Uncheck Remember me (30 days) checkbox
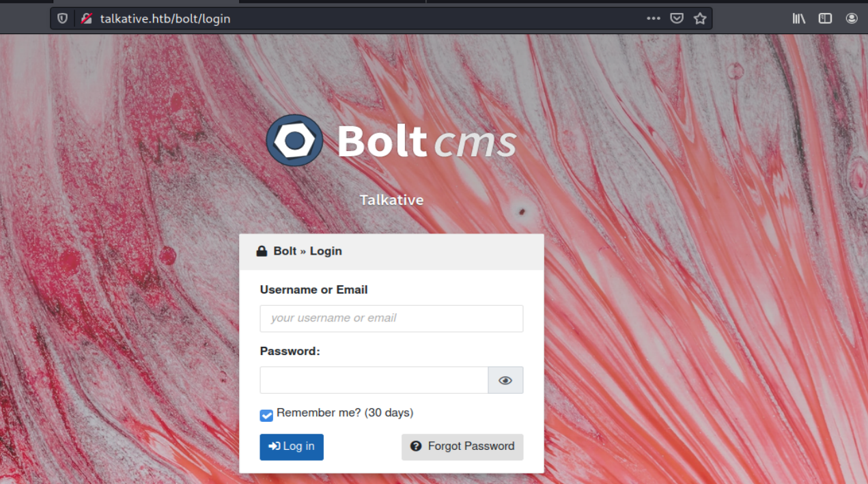868x484 pixels. [266, 415]
